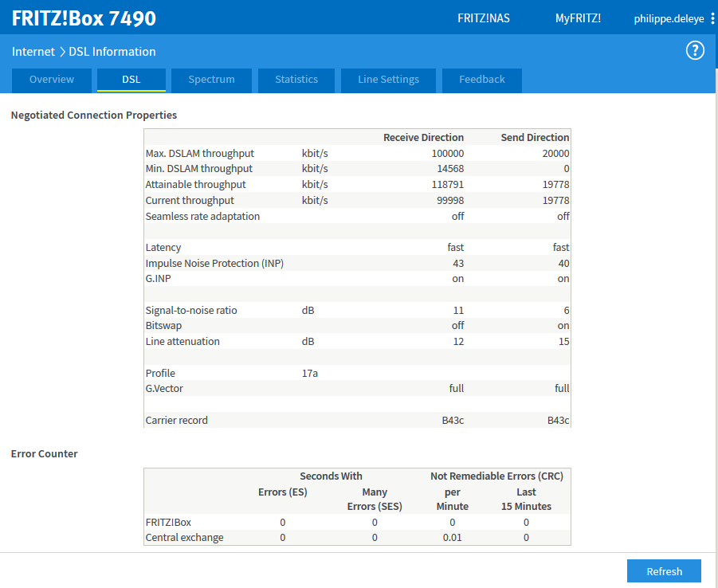Screen dimensions: 718x588
Task: Click the Attainable throughput receive value 118791
Action: coord(445,185)
